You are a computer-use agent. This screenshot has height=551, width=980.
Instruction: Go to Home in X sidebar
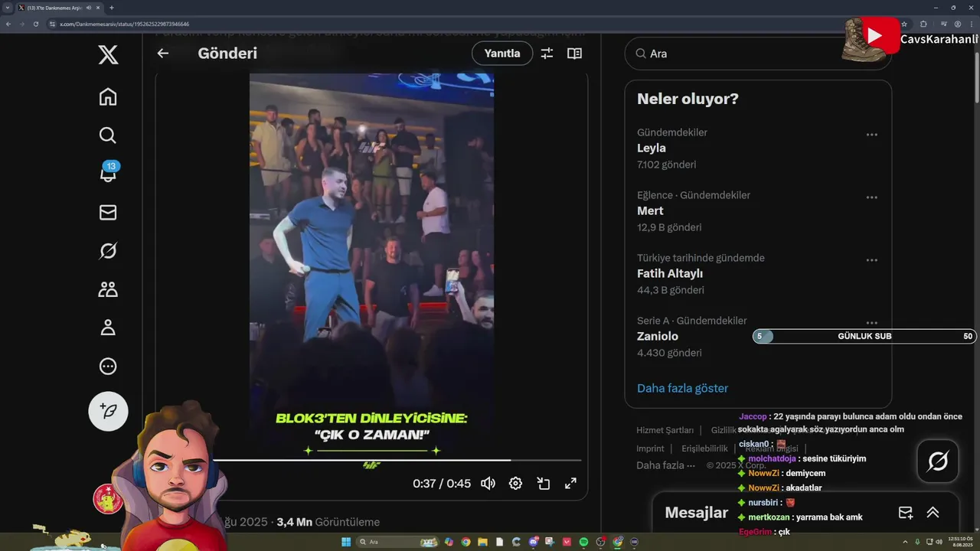pos(108,96)
